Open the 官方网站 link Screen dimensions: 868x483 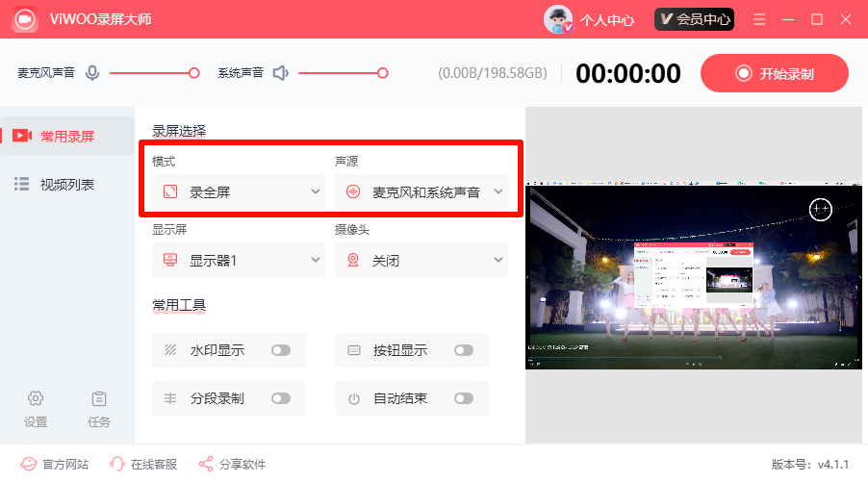pyautogui.click(x=65, y=464)
